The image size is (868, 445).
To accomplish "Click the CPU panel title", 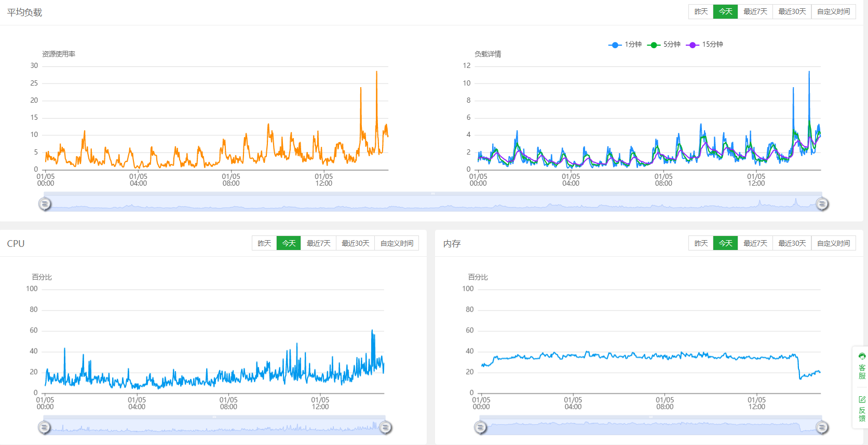I will [x=16, y=244].
